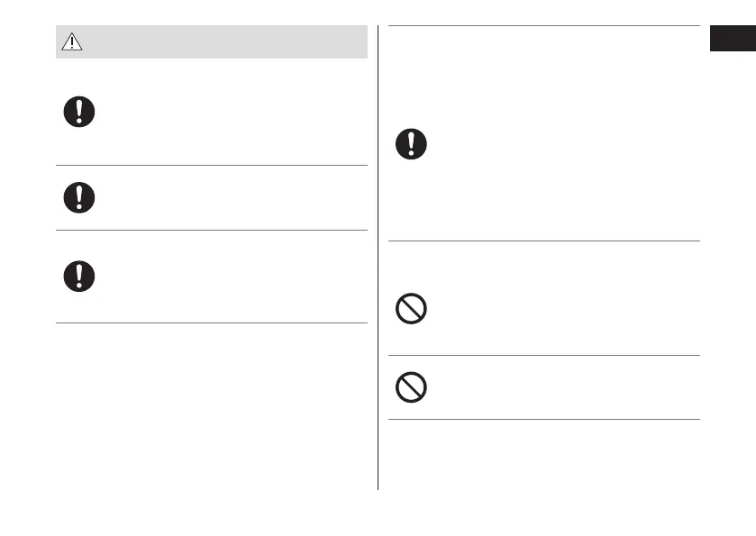Click blank area right of right-column exclamation icon
Image resolution: width=756 pixels, height=536 pixels.
click(559, 144)
